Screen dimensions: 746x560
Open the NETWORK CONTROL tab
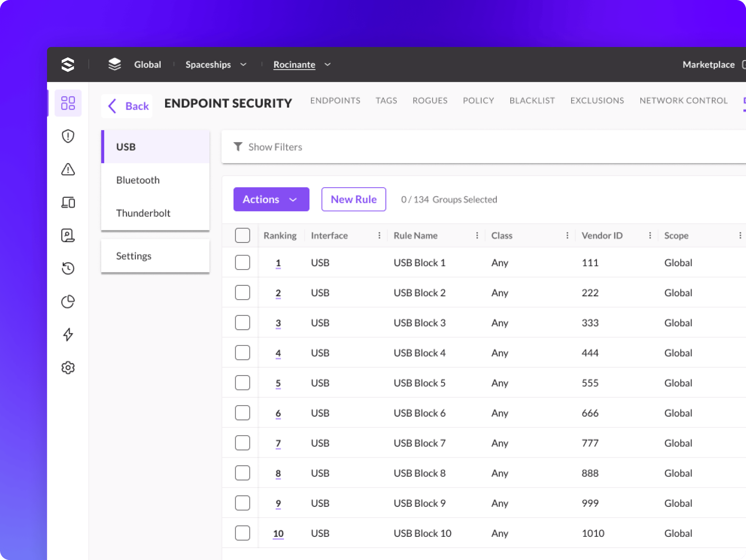tap(684, 100)
